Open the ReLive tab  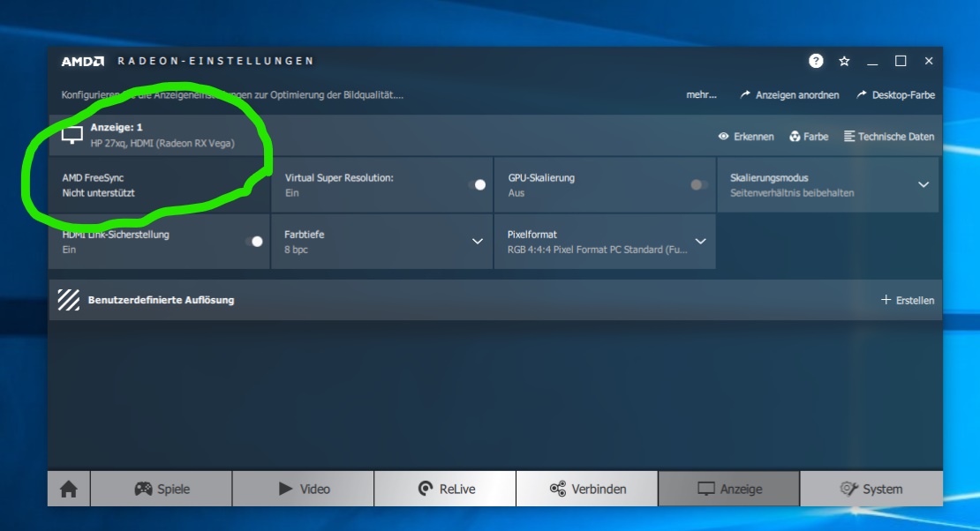point(445,490)
